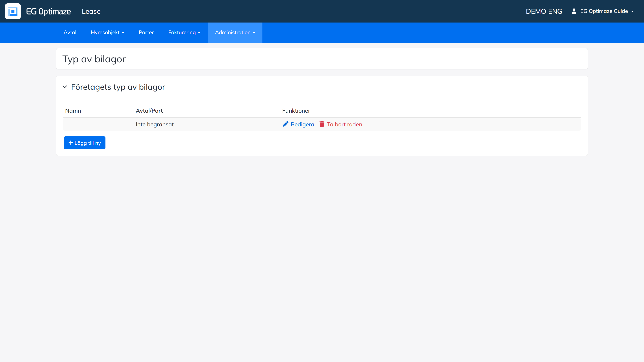Click the Lease module title
The image size is (644, 362).
click(91, 11)
